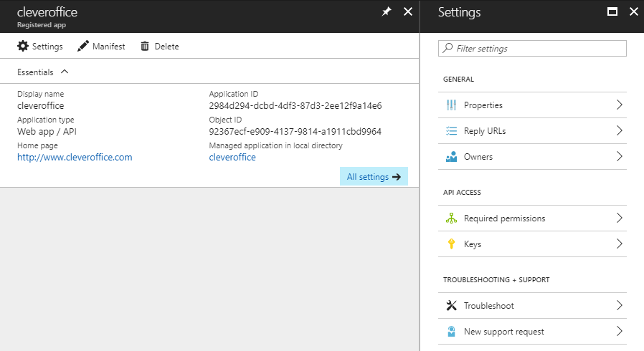This screenshot has height=351, width=644.
Task: Open the Keys entry
Action: [x=532, y=244]
